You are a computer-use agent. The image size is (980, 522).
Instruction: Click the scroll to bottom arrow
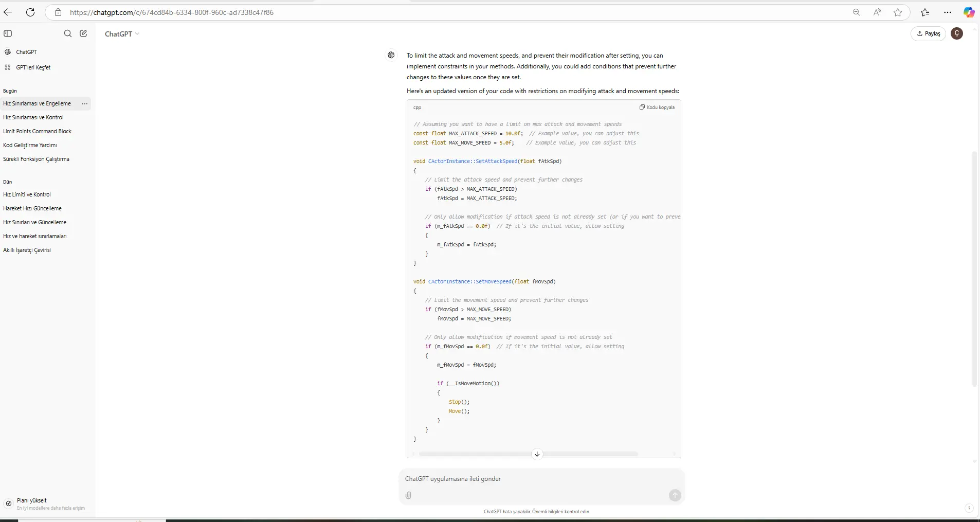[x=537, y=454]
